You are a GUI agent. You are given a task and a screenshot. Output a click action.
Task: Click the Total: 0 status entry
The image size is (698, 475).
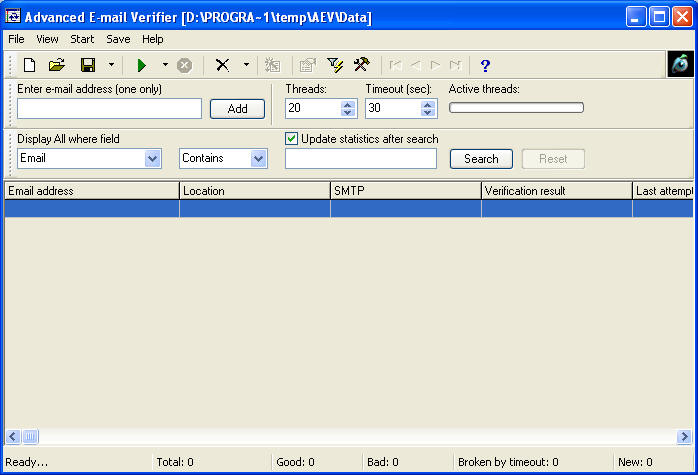[175, 463]
